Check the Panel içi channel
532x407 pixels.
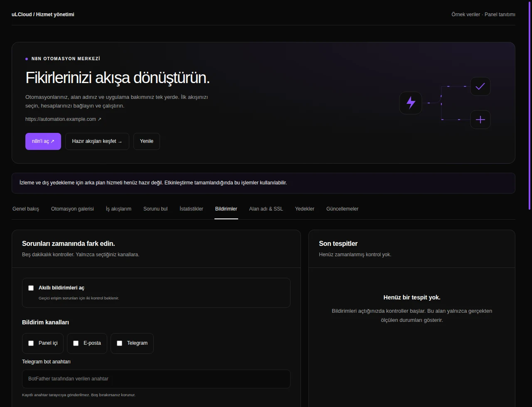(31, 343)
